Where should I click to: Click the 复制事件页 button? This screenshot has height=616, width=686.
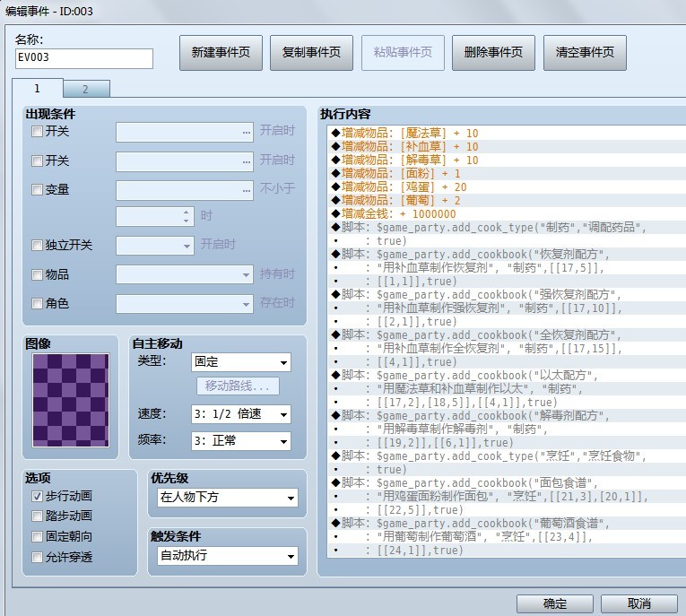(x=311, y=53)
